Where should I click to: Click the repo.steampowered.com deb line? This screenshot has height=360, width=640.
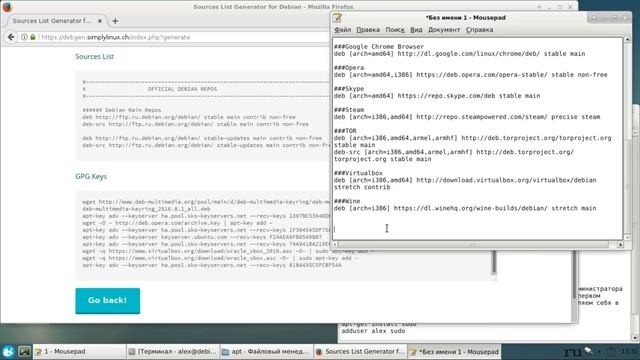coord(467,117)
